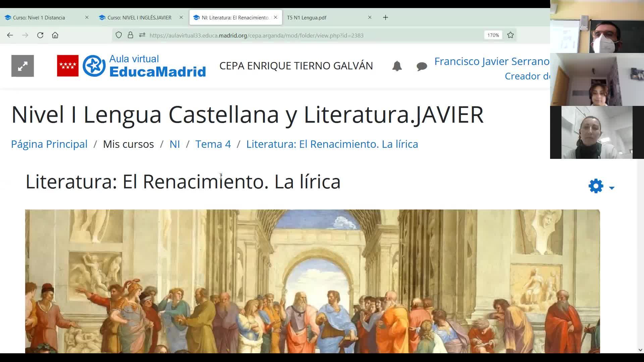The height and width of the screenshot is (362, 644).
Task: Switch to Curso: Nivel 1 Distancia tab
Action: [x=39, y=17]
